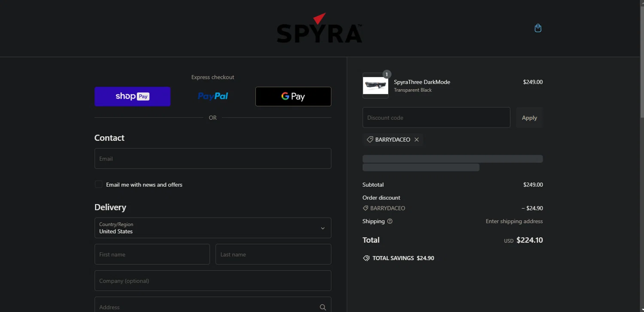The height and width of the screenshot is (312, 644).
Task: Pay with PayPal express checkout
Action: click(x=213, y=97)
